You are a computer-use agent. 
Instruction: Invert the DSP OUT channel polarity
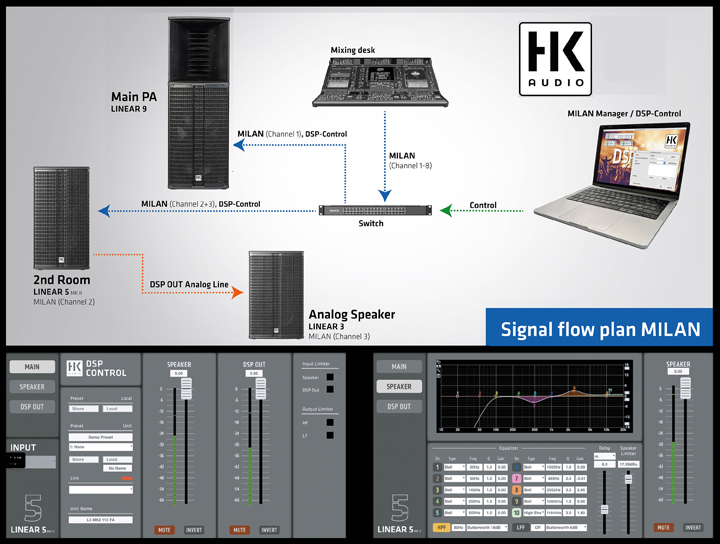pyautogui.click(x=269, y=530)
